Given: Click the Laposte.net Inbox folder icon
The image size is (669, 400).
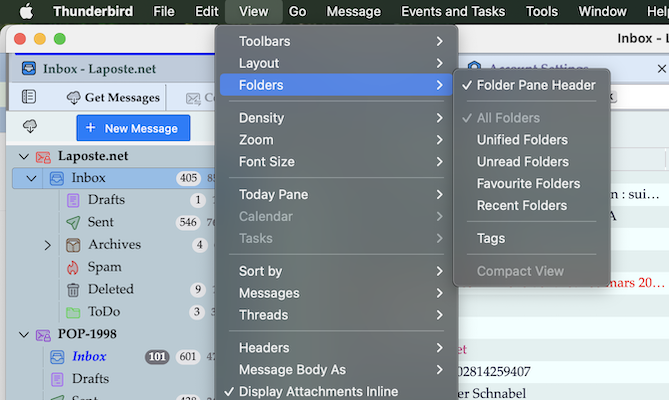Looking at the screenshot, I should [57, 178].
